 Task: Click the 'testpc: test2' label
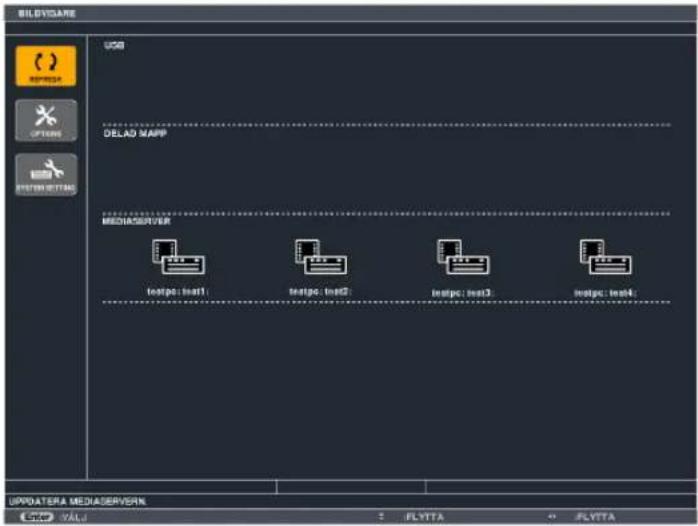tap(320, 291)
